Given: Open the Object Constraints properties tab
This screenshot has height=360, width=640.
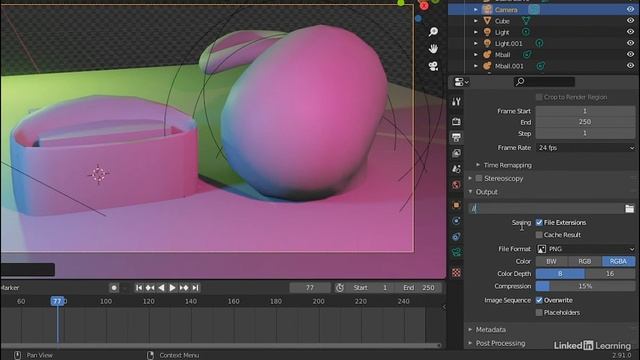Looking at the screenshot, I should (456, 236).
